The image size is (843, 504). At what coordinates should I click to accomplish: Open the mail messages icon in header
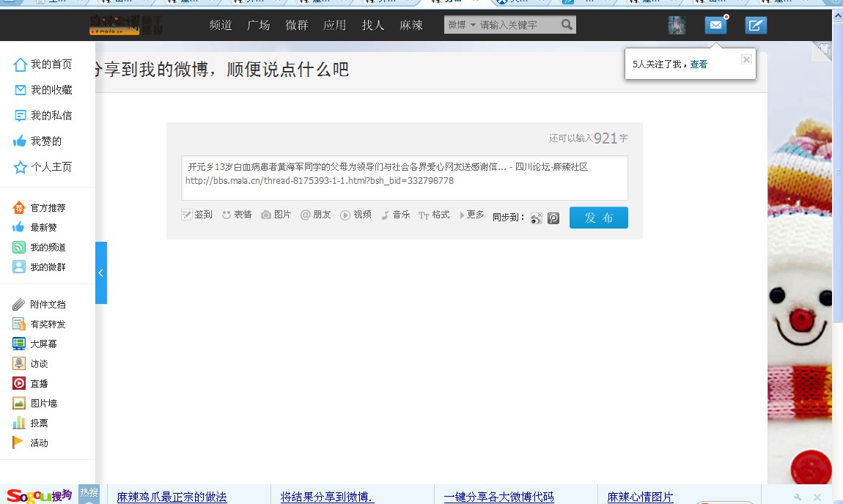[715, 26]
